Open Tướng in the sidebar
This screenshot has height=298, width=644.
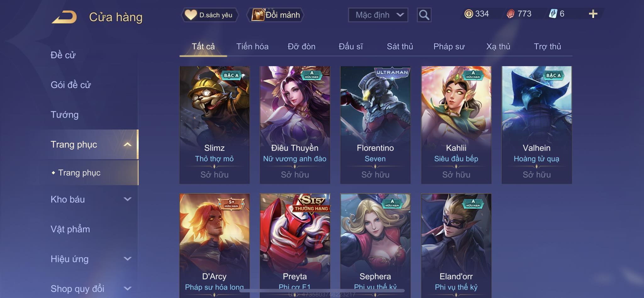click(x=64, y=115)
